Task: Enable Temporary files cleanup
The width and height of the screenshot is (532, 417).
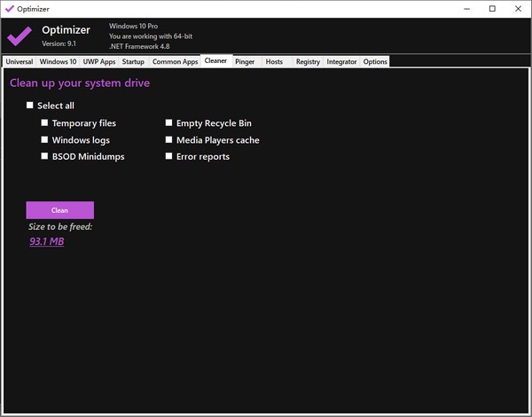Action: [44, 122]
